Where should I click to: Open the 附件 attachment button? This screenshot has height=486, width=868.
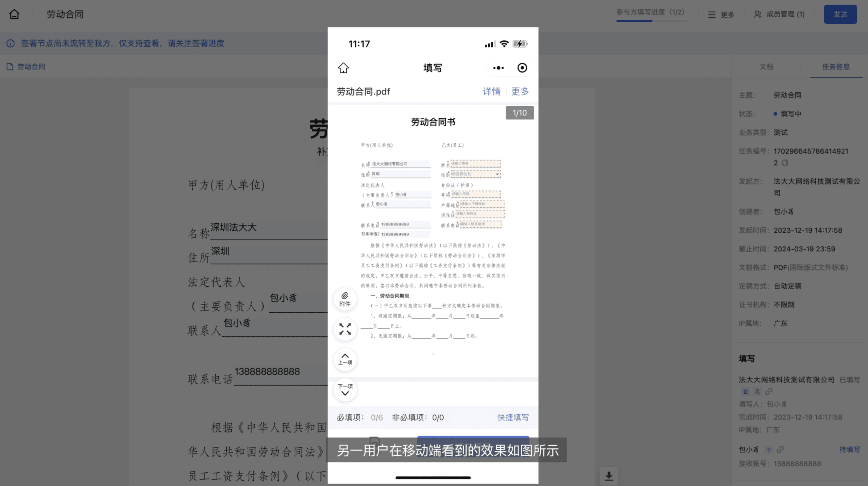click(345, 299)
